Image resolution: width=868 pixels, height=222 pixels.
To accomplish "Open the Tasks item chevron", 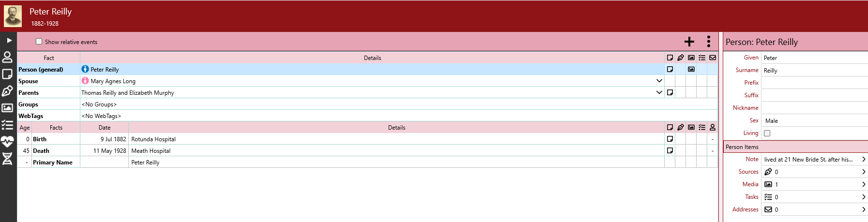I will (864, 197).
